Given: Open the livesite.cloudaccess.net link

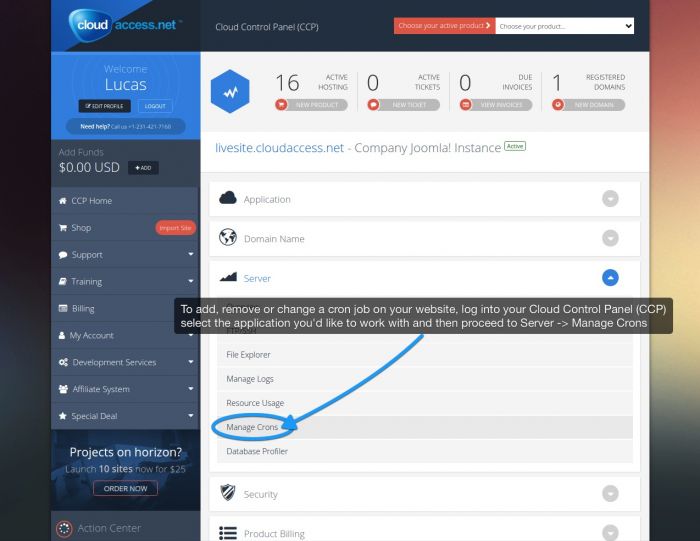Looking at the screenshot, I should pyautogui.click(x=279, y=148).
